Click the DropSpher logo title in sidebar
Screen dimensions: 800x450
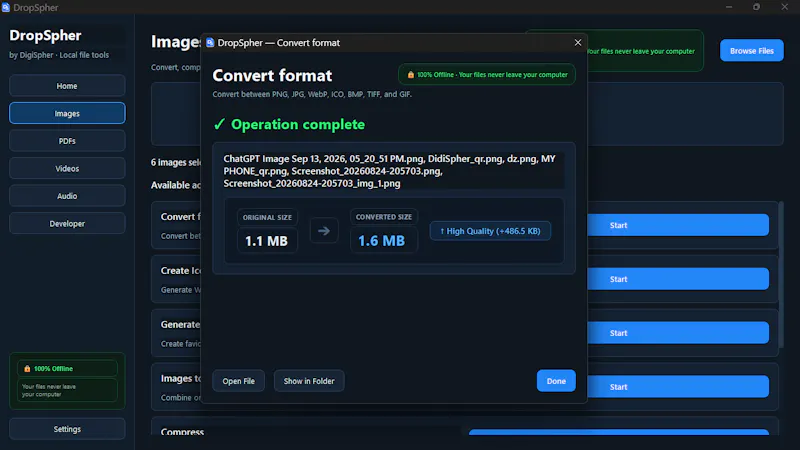45,35
